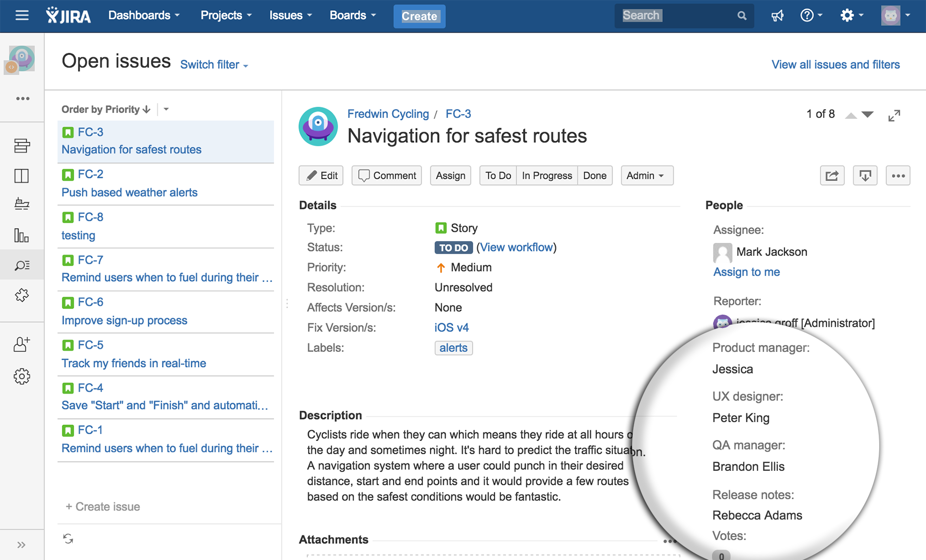
Task: Expand issue to full screen view
Action: (894, 116)
